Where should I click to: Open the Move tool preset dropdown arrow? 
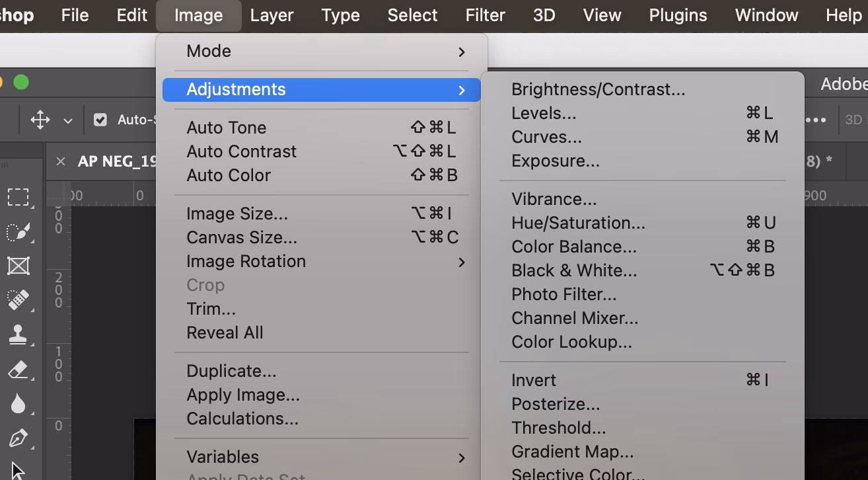[69, 120]
